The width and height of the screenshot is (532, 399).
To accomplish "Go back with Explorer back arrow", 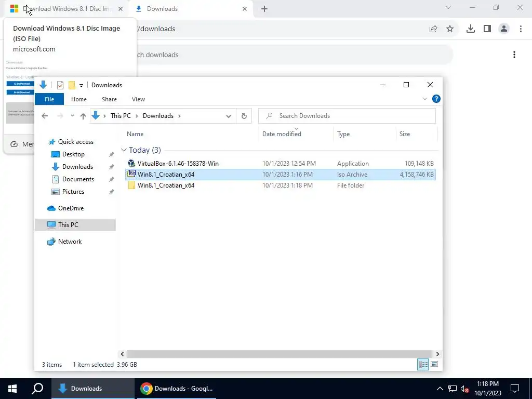I will point(45,116).
